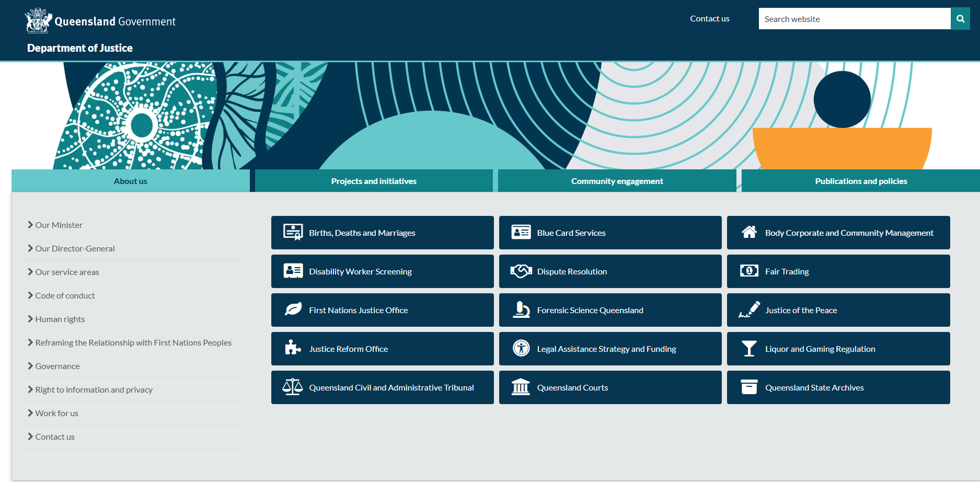The height and width of the screenshot is (482, 980).
Task: Open Blue Card Services tile label
Action: [571, 233]
